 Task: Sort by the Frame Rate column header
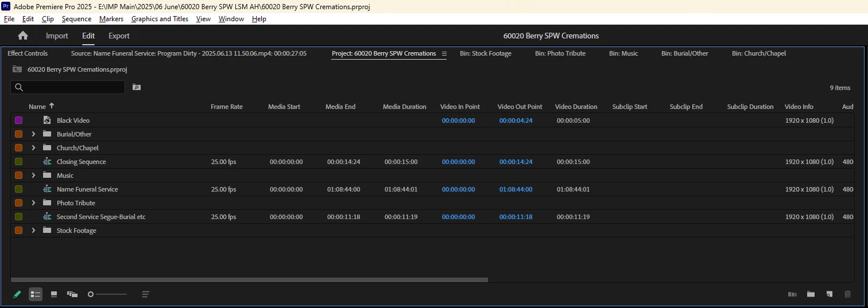(x=227, y=107)
